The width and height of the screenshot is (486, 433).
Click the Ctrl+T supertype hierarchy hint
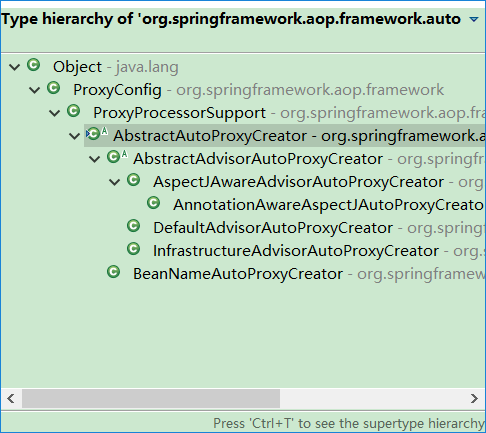[x=349, y=423]
